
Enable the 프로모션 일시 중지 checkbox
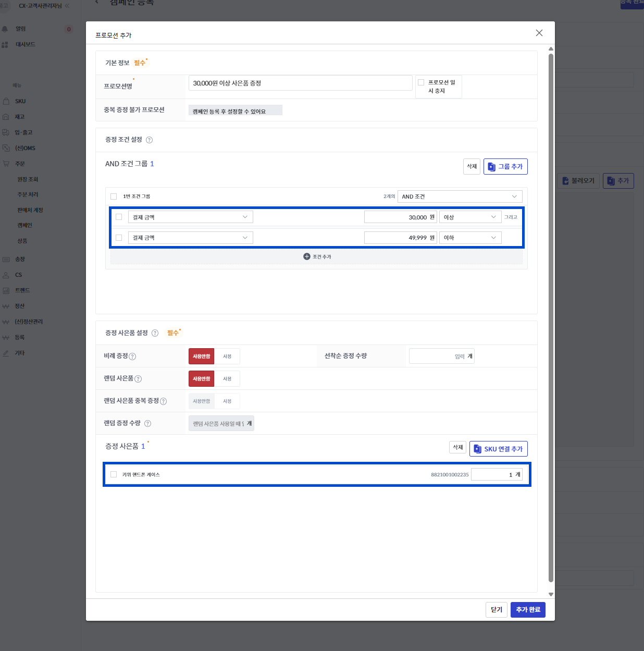pos(421,82)
